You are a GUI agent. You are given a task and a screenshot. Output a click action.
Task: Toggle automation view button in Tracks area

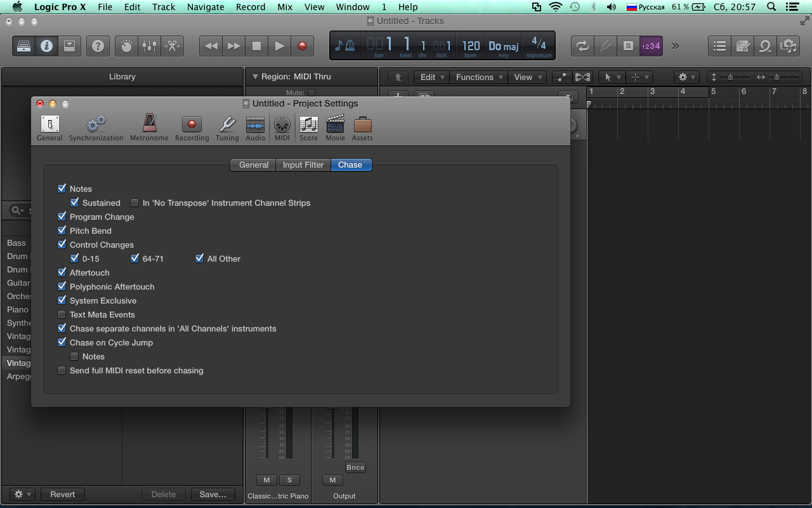pos(561,77)
